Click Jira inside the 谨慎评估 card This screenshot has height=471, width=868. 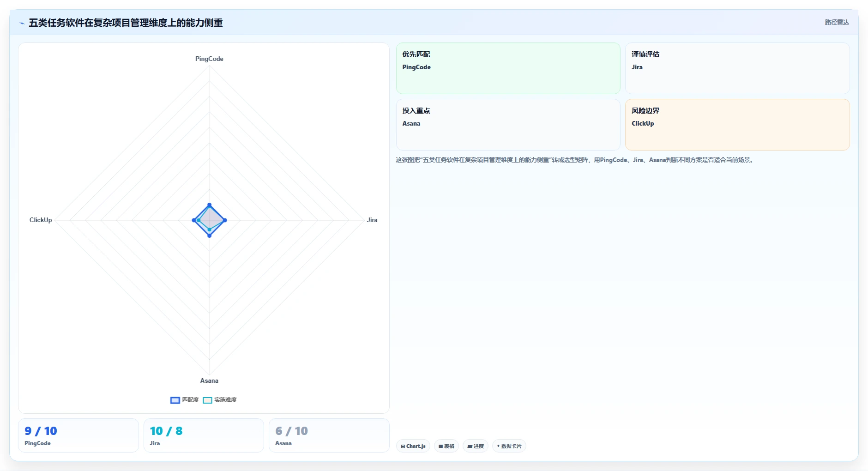pyautogui.click(x=637, y=67)
